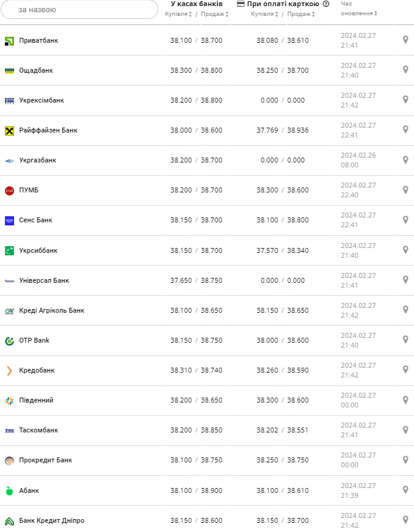Open the Універсал Банк link
The height and width of the screenshot is (532, 414).
pyautogui.click(x=43, y=280)
